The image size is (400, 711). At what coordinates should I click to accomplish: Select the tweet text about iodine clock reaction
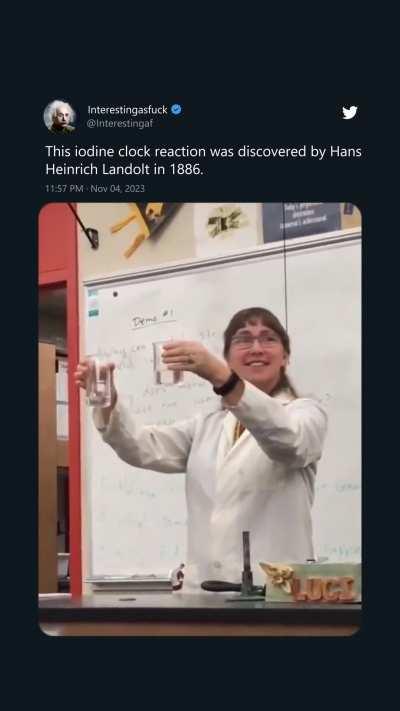[203, 160]
